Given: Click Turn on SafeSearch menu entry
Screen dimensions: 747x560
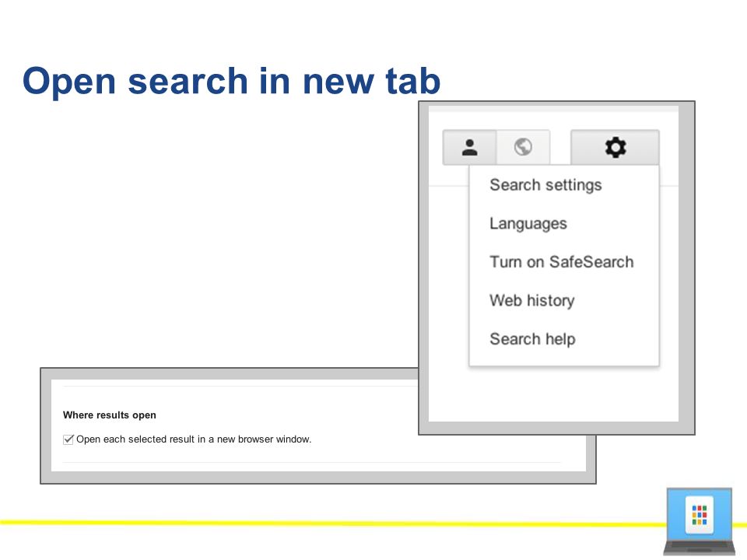Looking at the screenshot, I should (x=562, y=262).
